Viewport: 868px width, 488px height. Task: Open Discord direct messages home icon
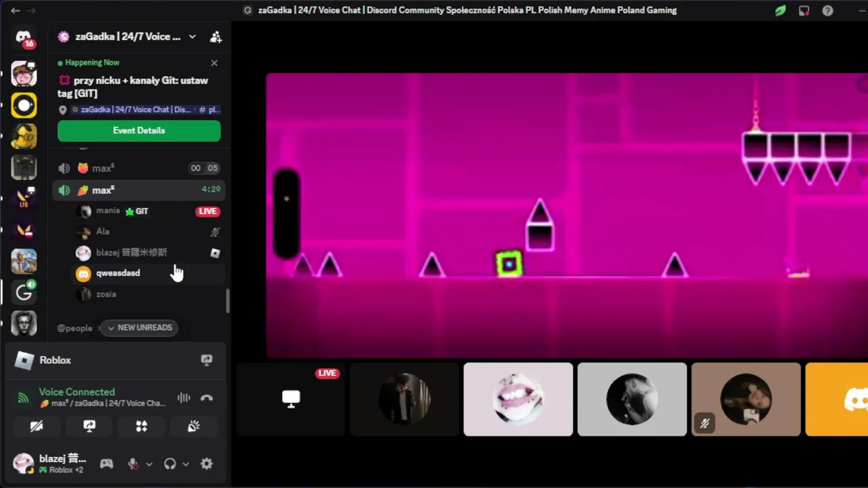pyautogui.click(x=24, y=37)
